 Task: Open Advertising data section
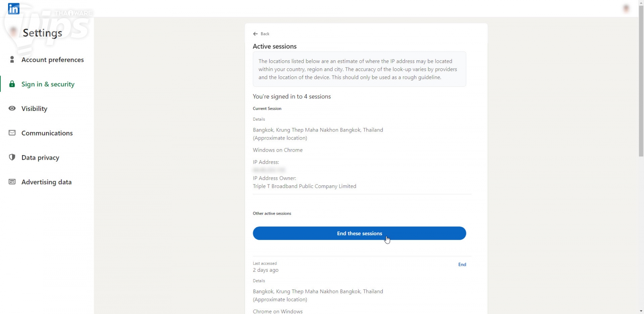point(46,182)
